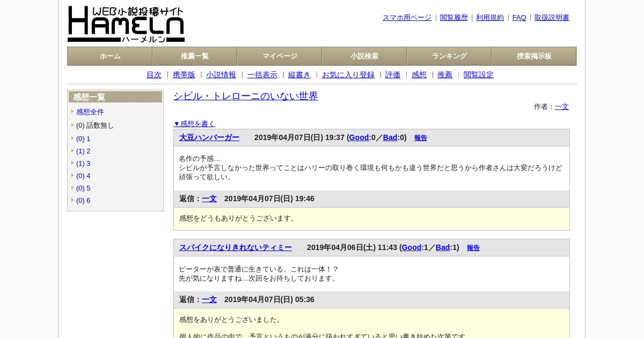The height and width of the screenshot is (338, 644).
Task: Select sidebar entry (1) 3
Action: tap(83, 164)
